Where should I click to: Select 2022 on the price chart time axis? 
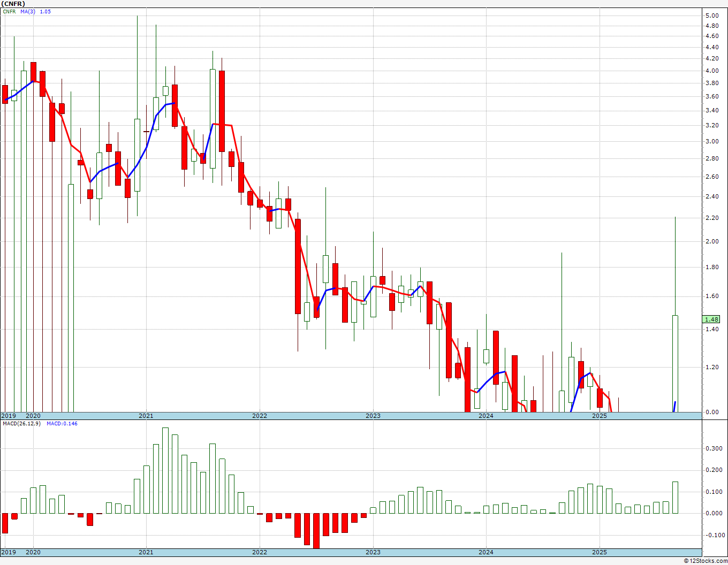point(260,416)
